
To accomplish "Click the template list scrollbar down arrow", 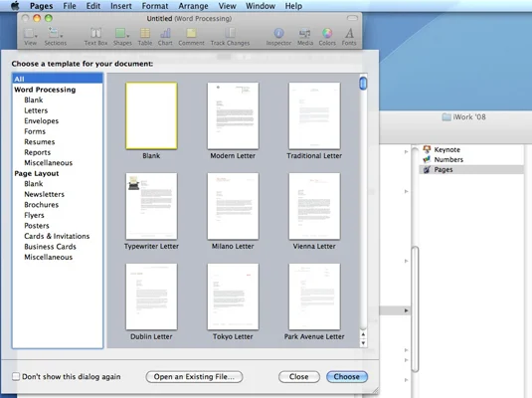I will pos(363,343).
